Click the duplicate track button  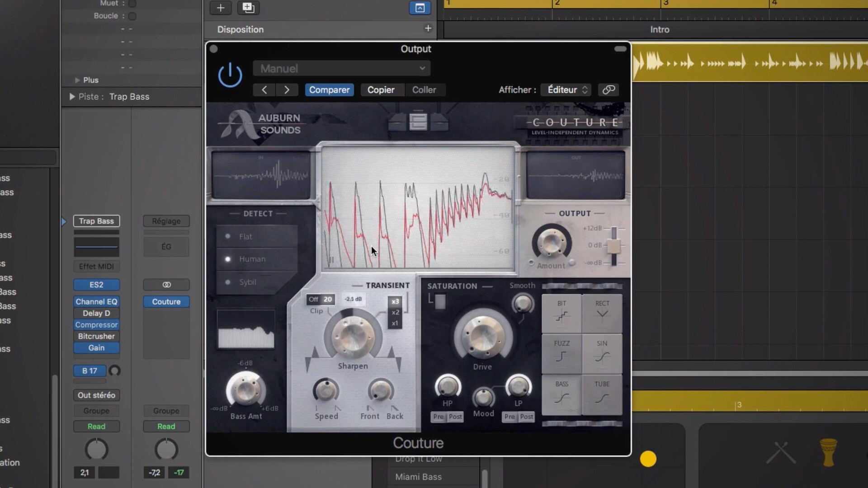248,8
